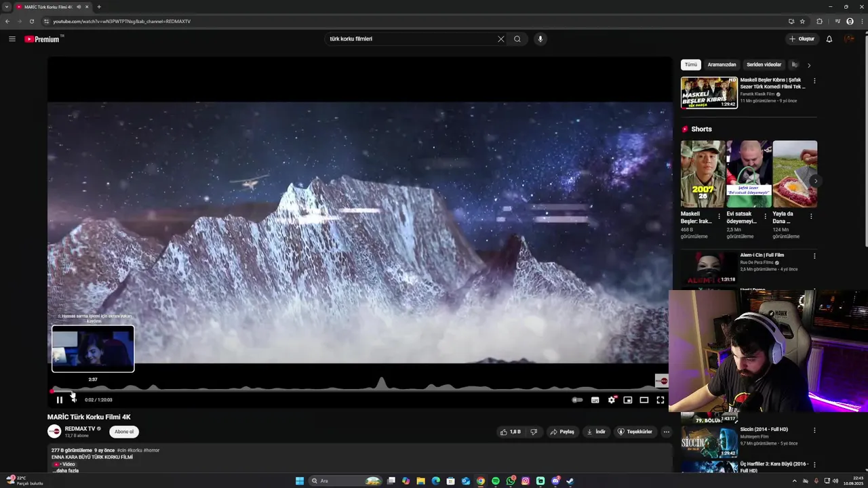
Task: Open Spotify from taskbar
Action: click(496, 481)
